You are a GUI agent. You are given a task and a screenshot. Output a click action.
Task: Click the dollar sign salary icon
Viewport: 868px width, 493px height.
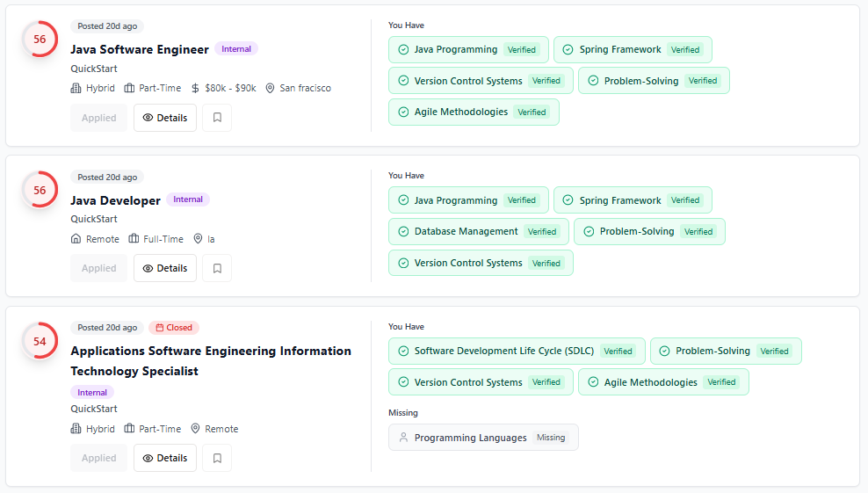point(196,89)
